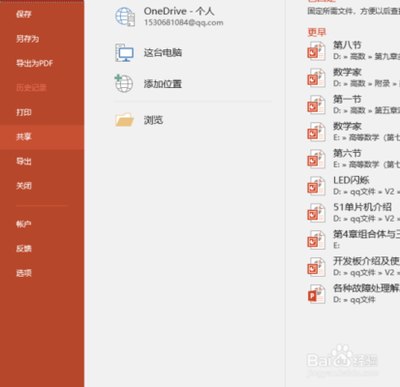Click the file icon beside LED闪烁
This screenshot has width=400, height=387.
pyautogui.click(x=316, y=186)
